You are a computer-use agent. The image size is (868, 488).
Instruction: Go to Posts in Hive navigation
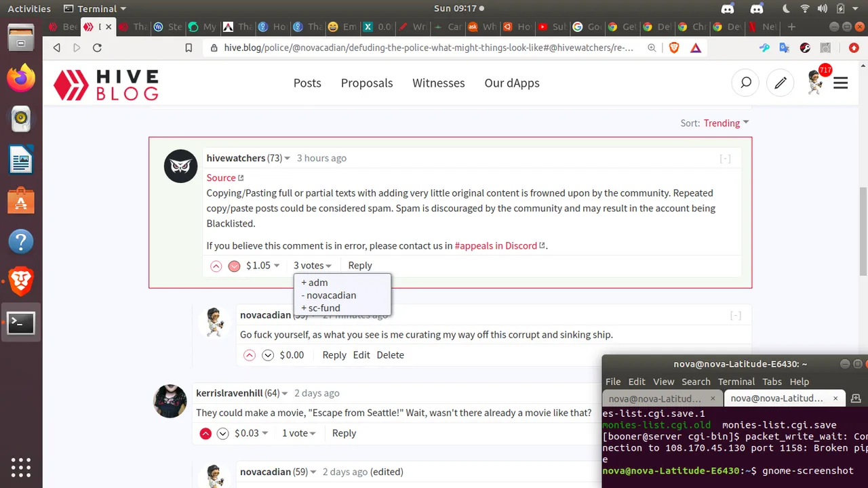click(x=307, y=83)
